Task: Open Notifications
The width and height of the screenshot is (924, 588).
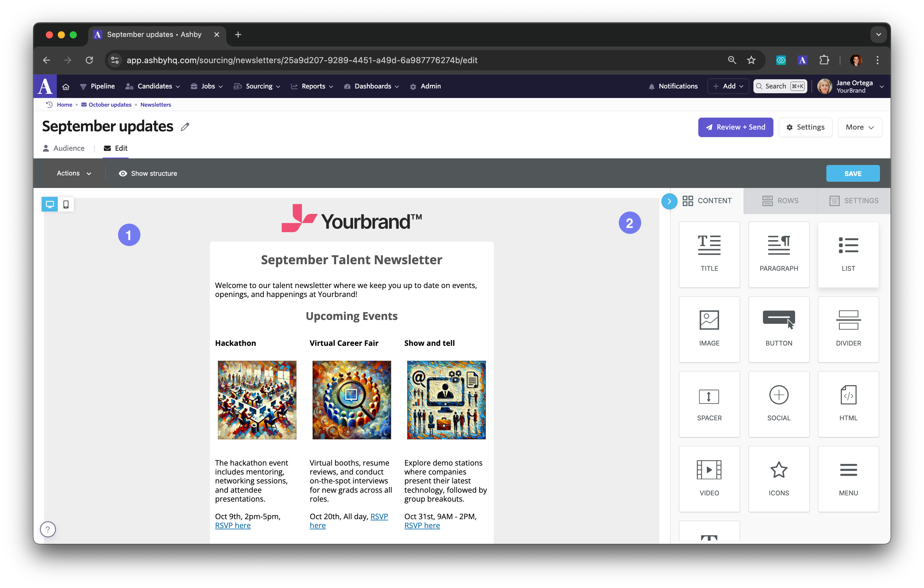Action: [x=673, y=86]
